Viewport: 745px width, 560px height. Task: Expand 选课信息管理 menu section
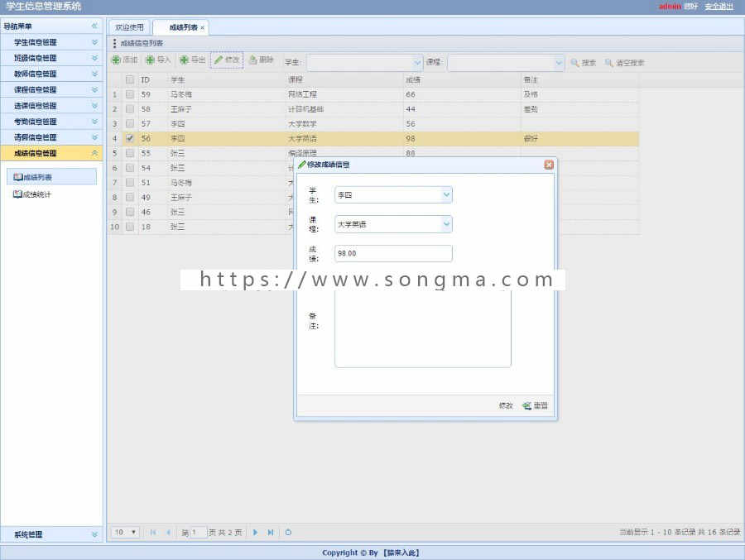click(51, 105)
